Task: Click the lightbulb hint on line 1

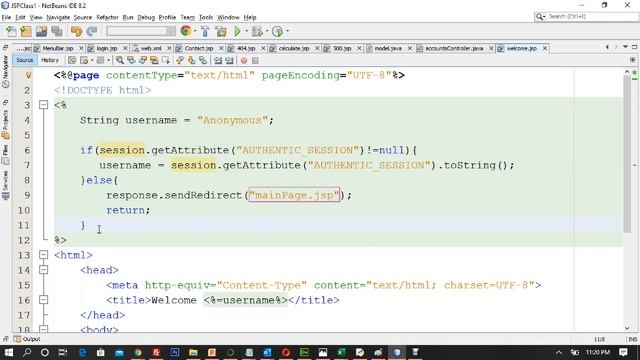Action: coord(28,75)
